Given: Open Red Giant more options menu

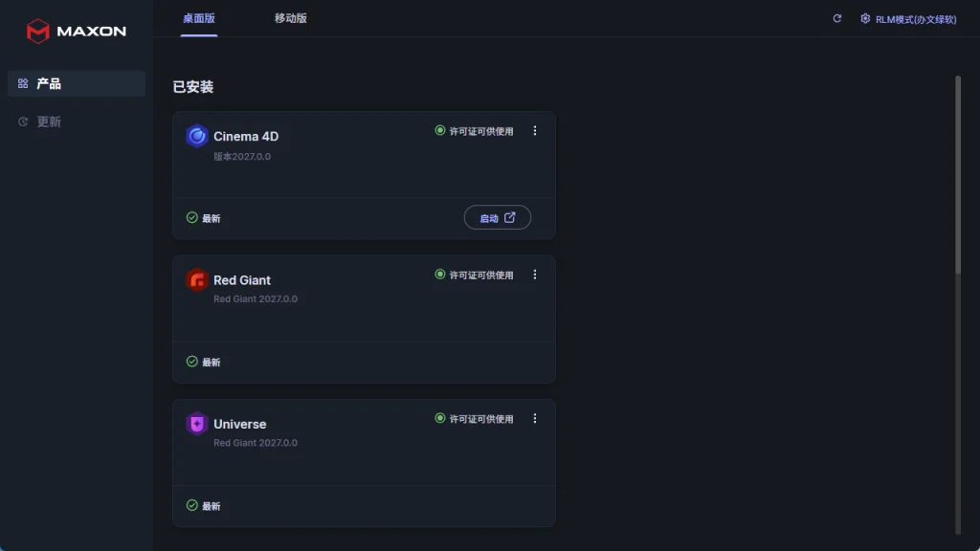Looking at the screenshot, I should (x=534, y=275).
